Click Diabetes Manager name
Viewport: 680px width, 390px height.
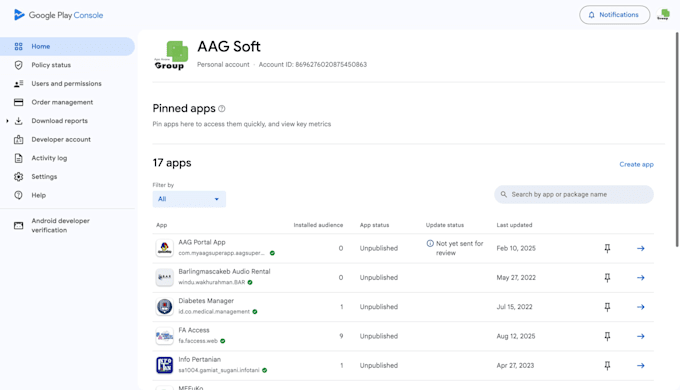click(206, 301)
